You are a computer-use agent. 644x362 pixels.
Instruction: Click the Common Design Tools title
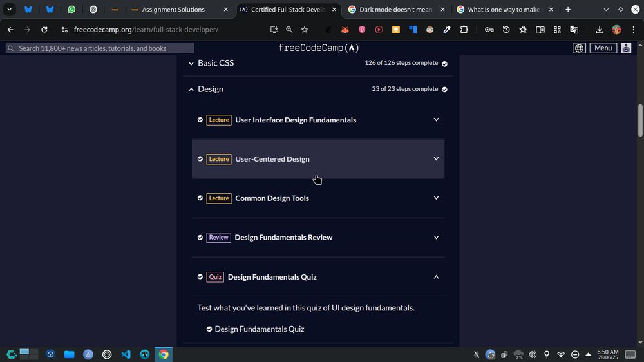coord(272,198)
